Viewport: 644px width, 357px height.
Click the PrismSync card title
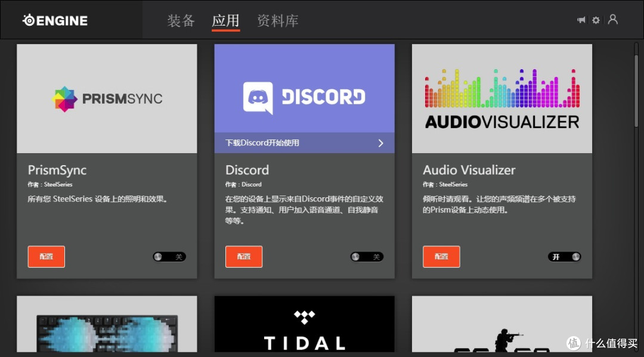tap(57, 170)
